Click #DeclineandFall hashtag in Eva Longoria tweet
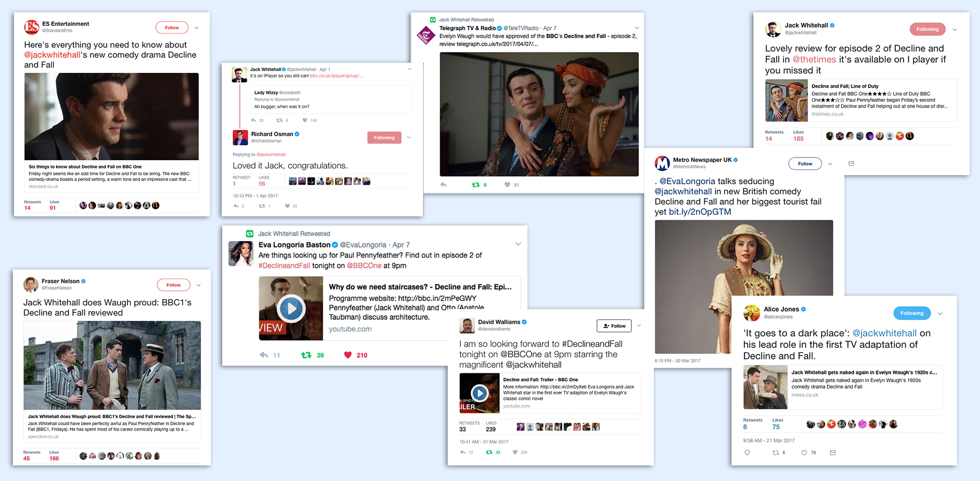 point(284,266)
